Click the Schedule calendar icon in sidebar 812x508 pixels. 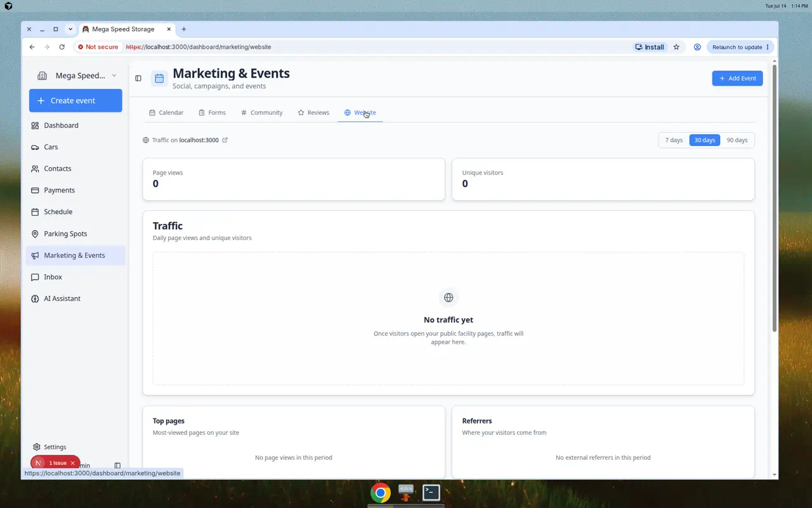pyautogui.click(x=35, y=212)
